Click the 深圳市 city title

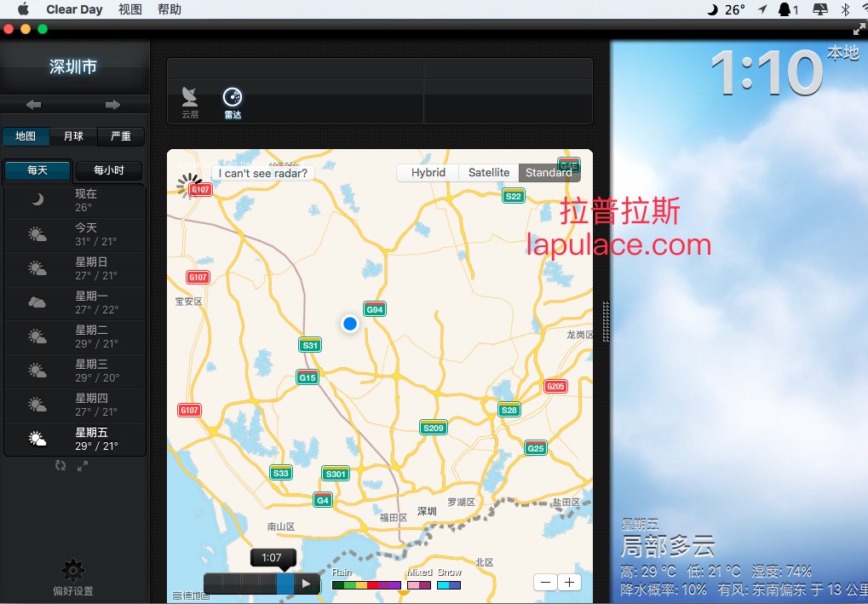tap(73, 66)
